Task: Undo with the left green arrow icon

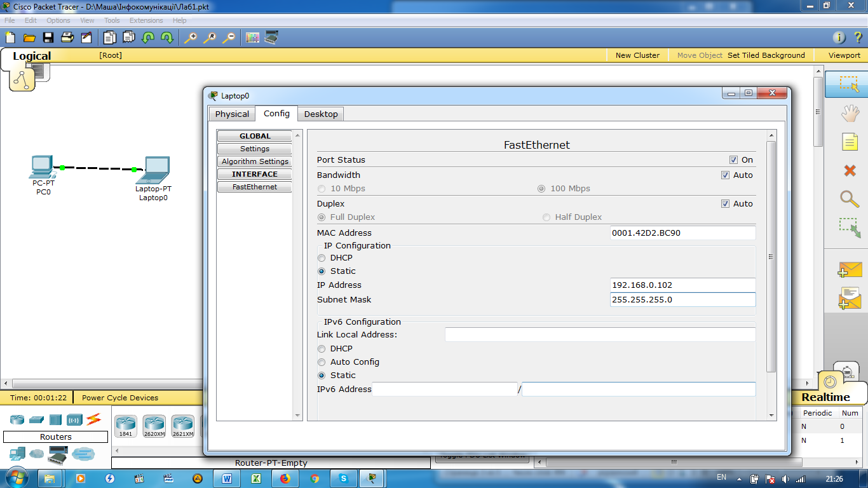Action: (x=148, y=37)
